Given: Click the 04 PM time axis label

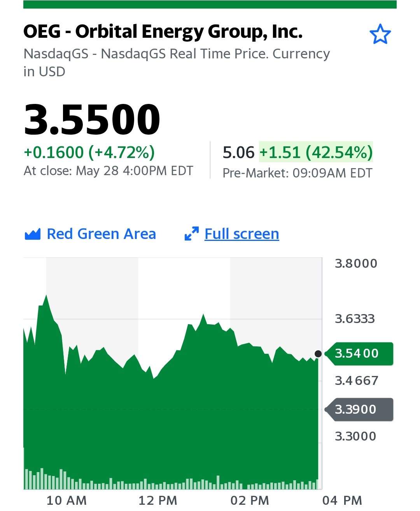Looking at the screenshot, I should click(x=342, y=500).
